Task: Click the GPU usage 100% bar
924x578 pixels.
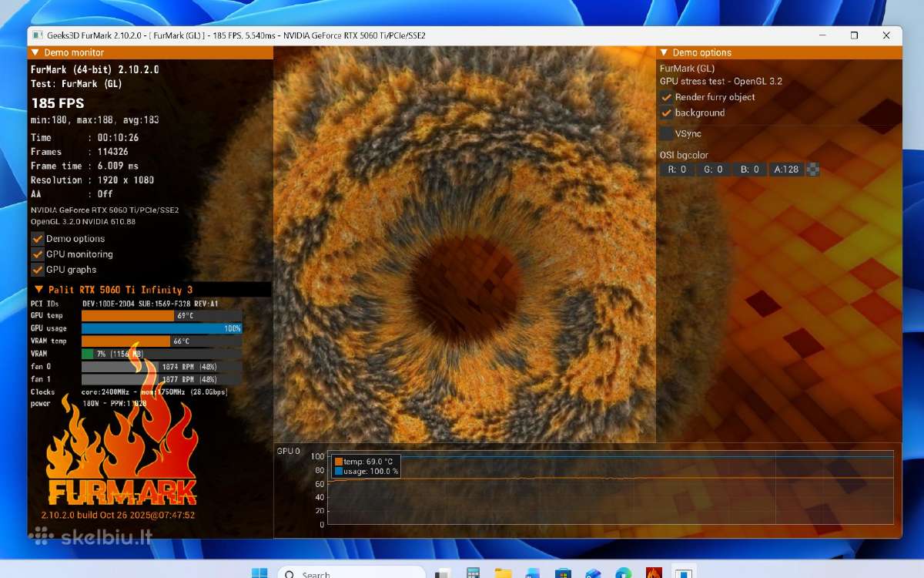Action: pos(162,328)
